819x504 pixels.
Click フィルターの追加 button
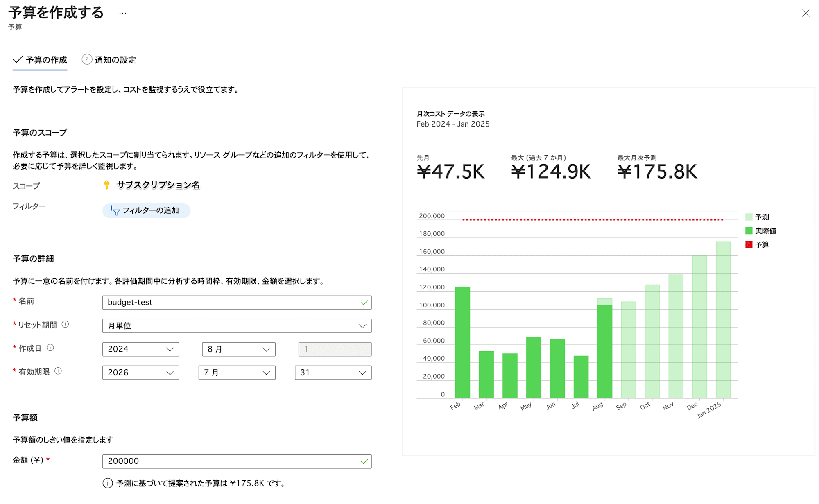pos(146,210)
